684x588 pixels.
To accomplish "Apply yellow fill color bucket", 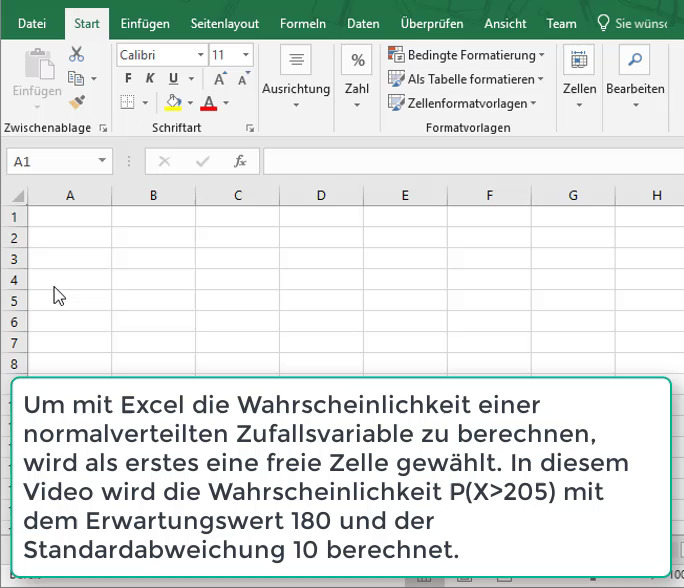I will [173, 103].
